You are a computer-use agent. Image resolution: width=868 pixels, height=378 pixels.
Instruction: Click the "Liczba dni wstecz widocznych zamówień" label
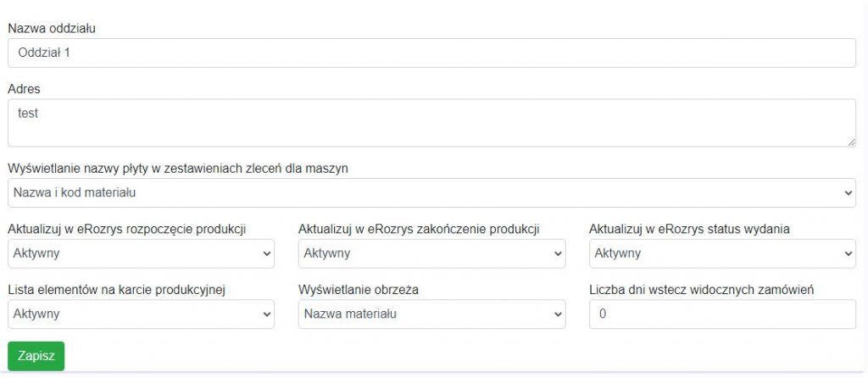[702, 290]
